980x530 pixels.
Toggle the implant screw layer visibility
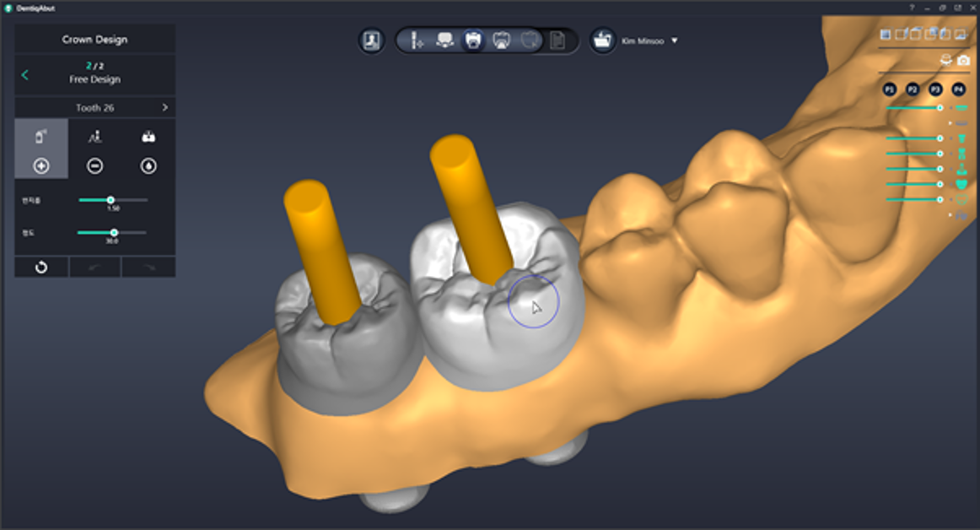(961, 138)
